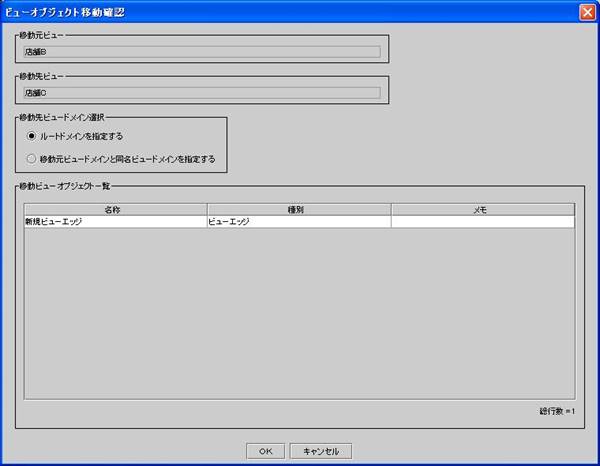
Task: Close the dialog with the red X
Action: [587, 11]
